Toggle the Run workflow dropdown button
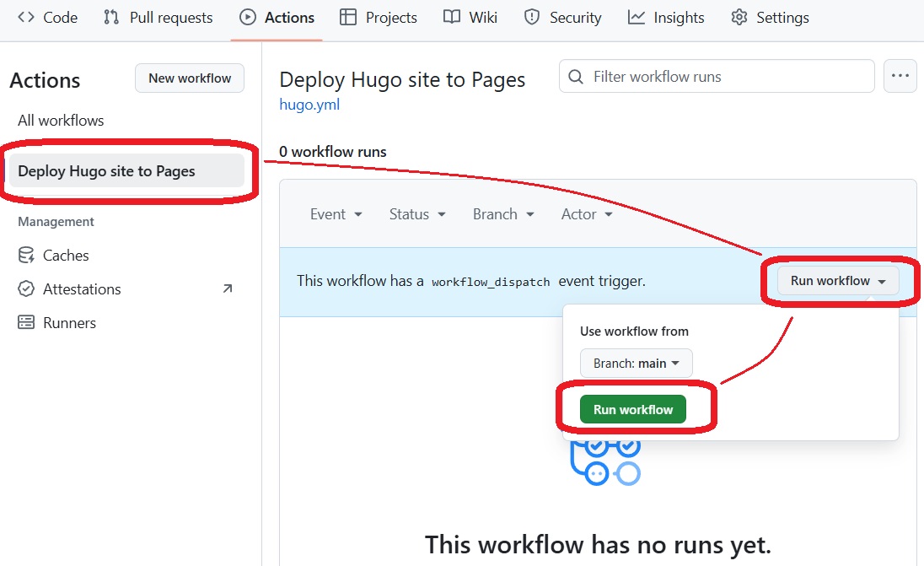 (838, 281)
